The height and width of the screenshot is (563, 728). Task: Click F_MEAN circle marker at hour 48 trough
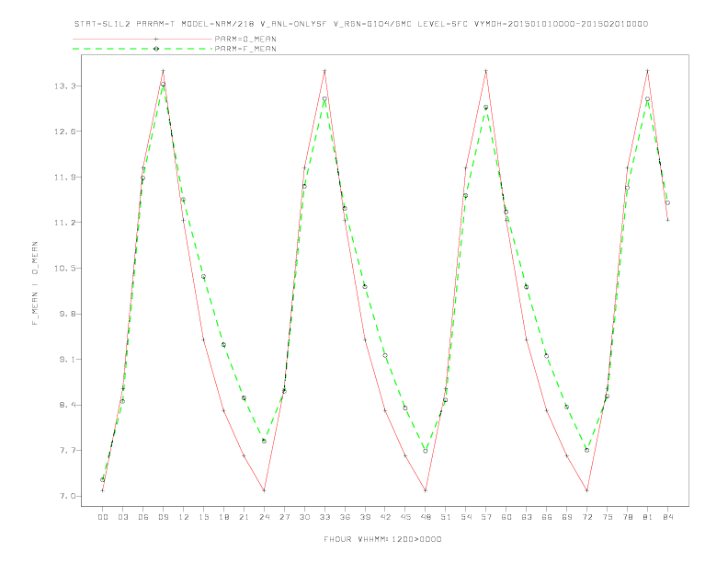(x=426, y=451)
